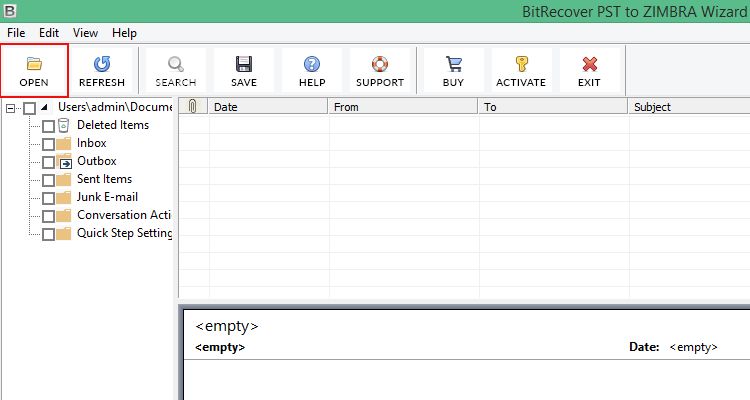Open the View menu

(x=85, y=33)
